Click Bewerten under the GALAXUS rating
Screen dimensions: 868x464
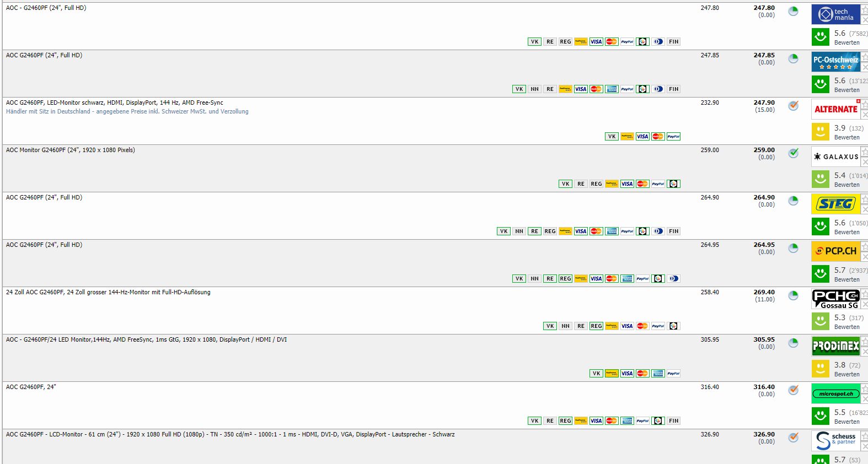tap(846, 185)
